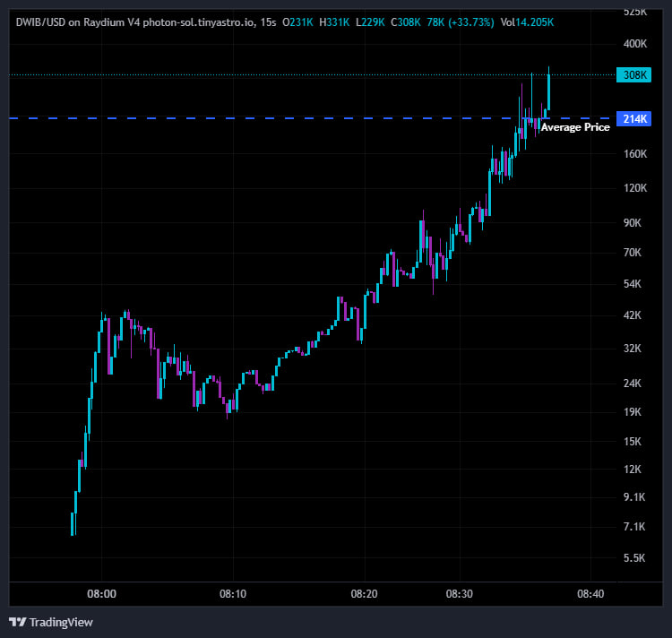
Task: Click the 42K price axis label
Action: click(x=633, y=315)
